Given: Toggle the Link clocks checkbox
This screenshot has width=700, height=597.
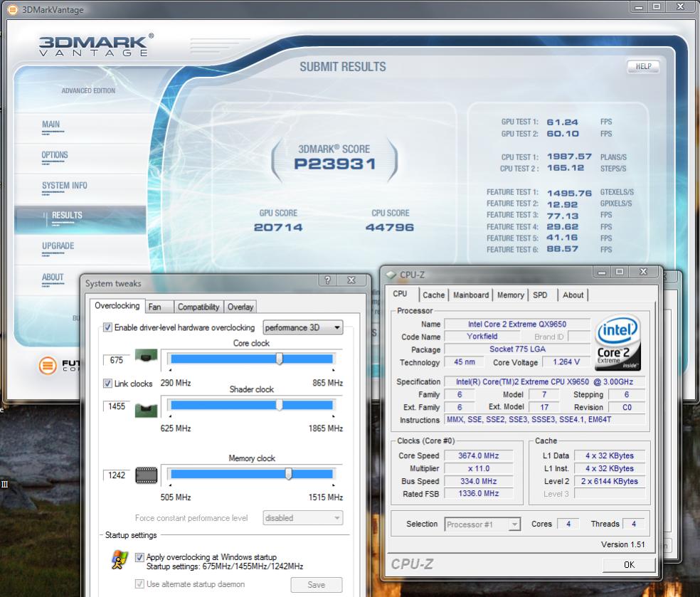Looking at the screenshot, I should [x=107, y=383].
